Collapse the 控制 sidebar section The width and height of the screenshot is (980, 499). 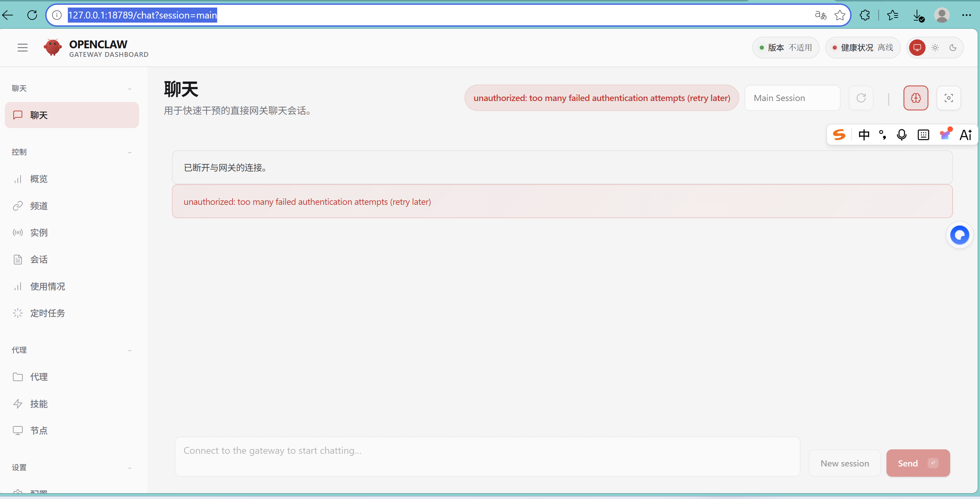[x=130, y=152]
